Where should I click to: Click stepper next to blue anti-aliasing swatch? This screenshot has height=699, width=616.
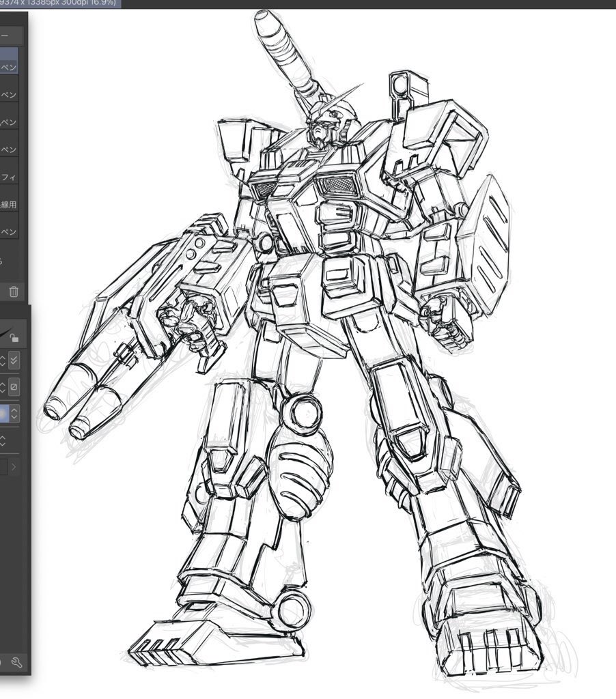click(14, 414)
